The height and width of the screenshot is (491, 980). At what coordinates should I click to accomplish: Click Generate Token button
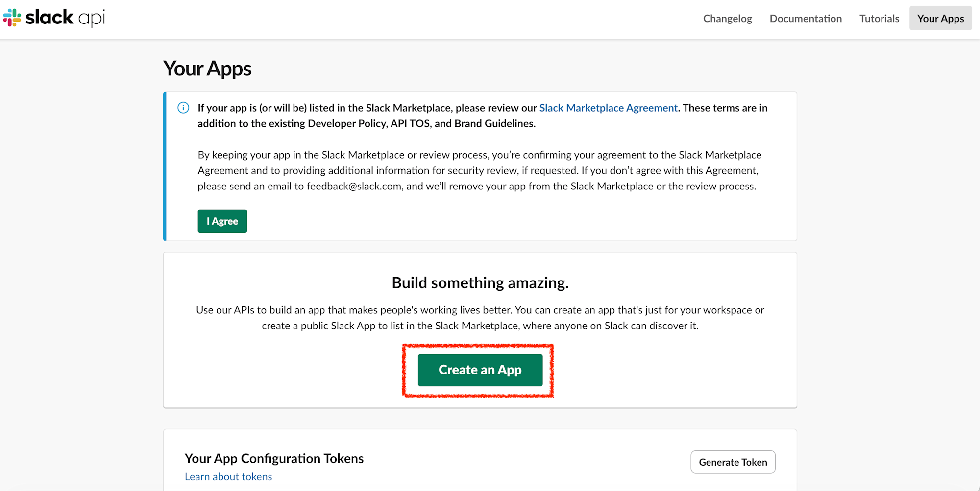coord(733,462)
